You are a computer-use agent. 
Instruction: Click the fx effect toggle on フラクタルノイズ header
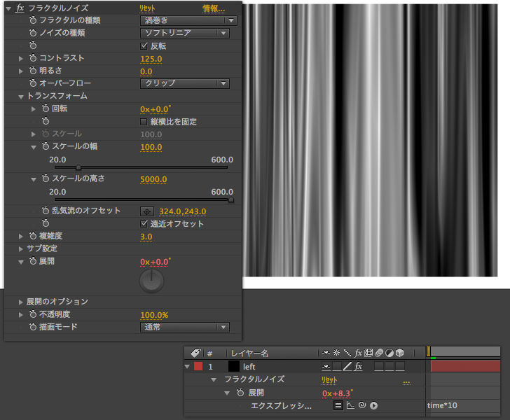(x=20, y=8)
